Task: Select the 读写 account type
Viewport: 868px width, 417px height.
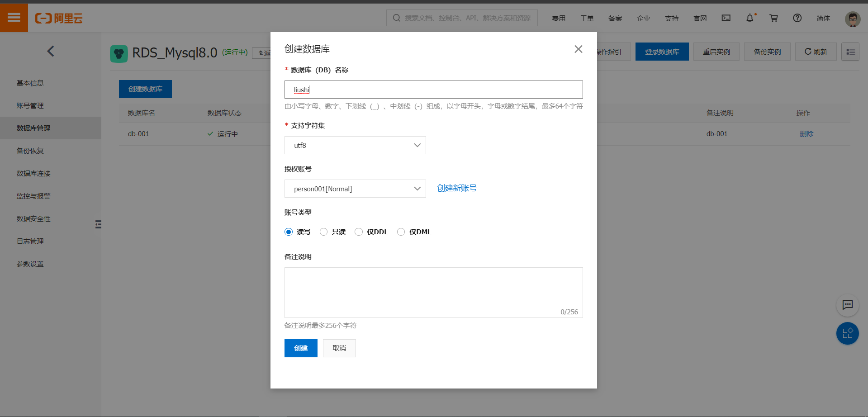Action: pyautogui.click(x=289, y=232)
